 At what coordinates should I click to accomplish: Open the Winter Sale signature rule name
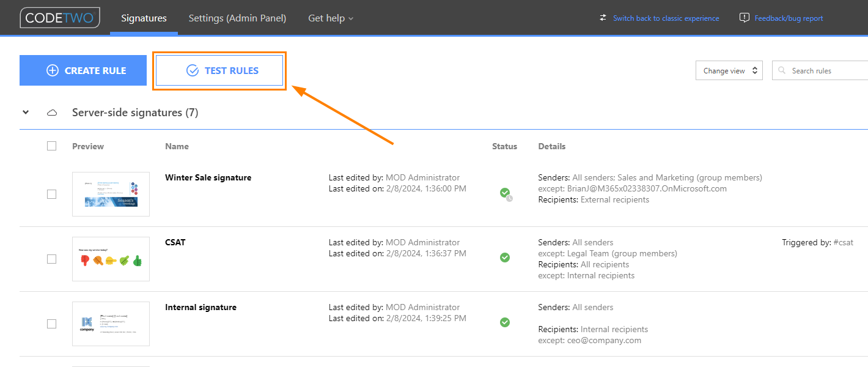click(208, 177)
